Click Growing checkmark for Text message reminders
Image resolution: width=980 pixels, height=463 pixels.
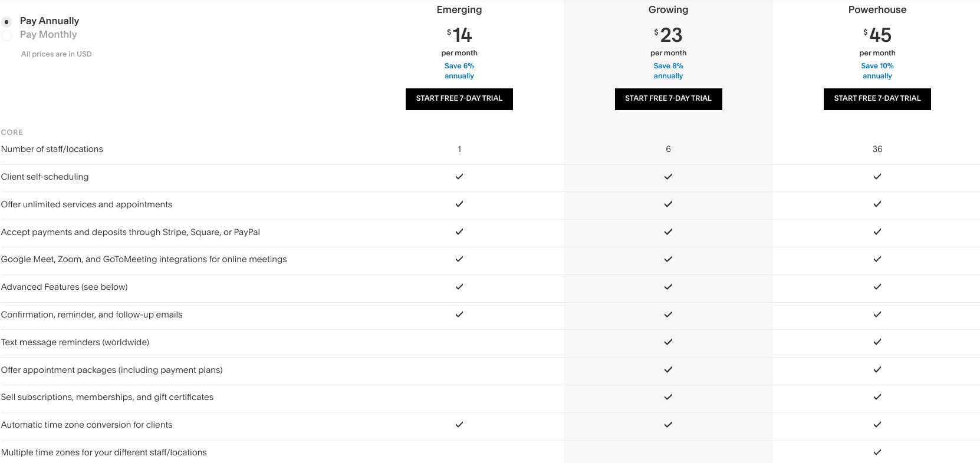(x=668, y=342)
